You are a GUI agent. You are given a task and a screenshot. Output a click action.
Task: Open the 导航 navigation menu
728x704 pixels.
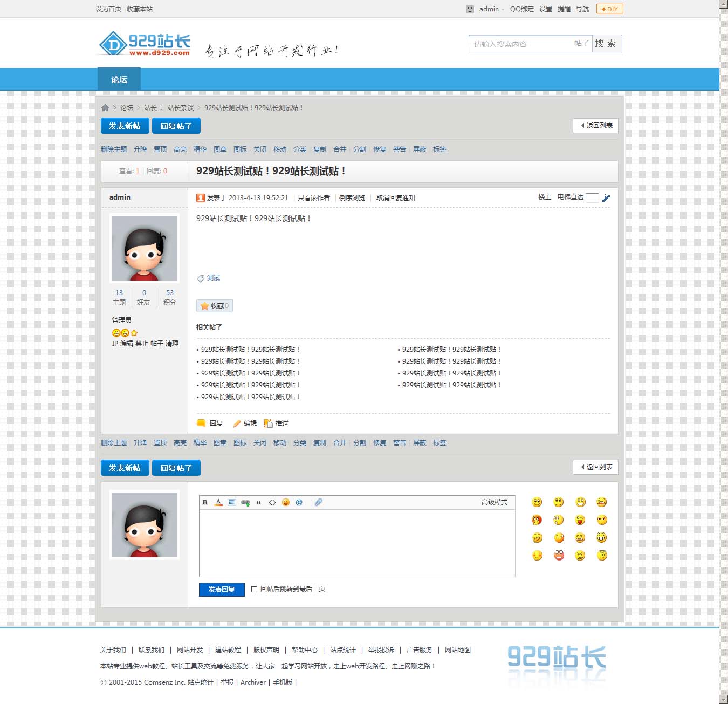(x=582, y=9)
